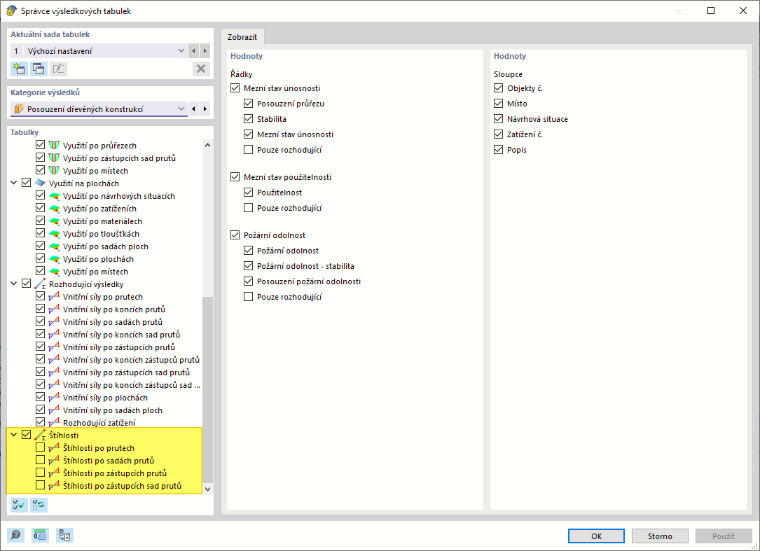Viewport: 760px width, 551px height.
Task: Collapse the Využití na plochách node
Action: click(x=14, y=183)
